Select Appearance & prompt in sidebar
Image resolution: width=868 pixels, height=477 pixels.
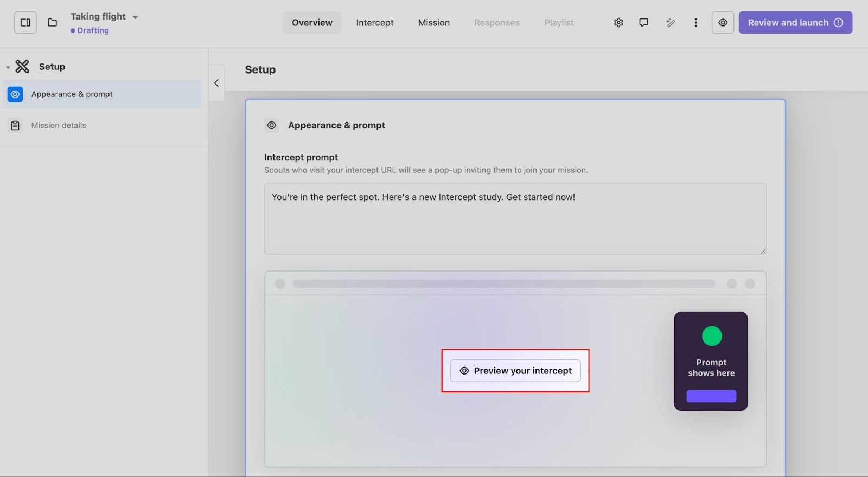point(102,94)
